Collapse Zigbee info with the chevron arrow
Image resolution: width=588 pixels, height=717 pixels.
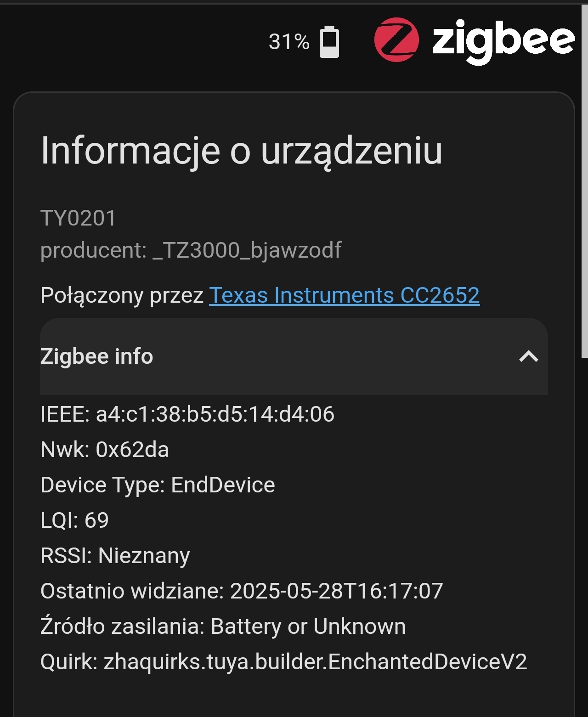(x=528, y=356)
